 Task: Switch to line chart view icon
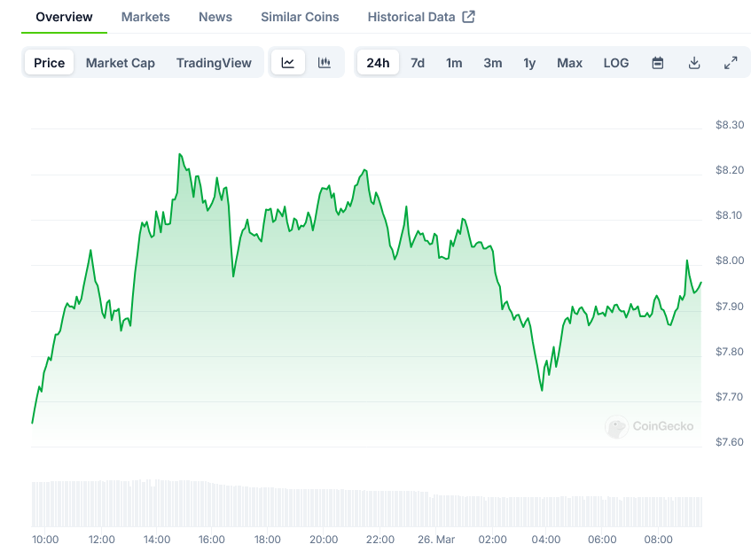(287, 63)
